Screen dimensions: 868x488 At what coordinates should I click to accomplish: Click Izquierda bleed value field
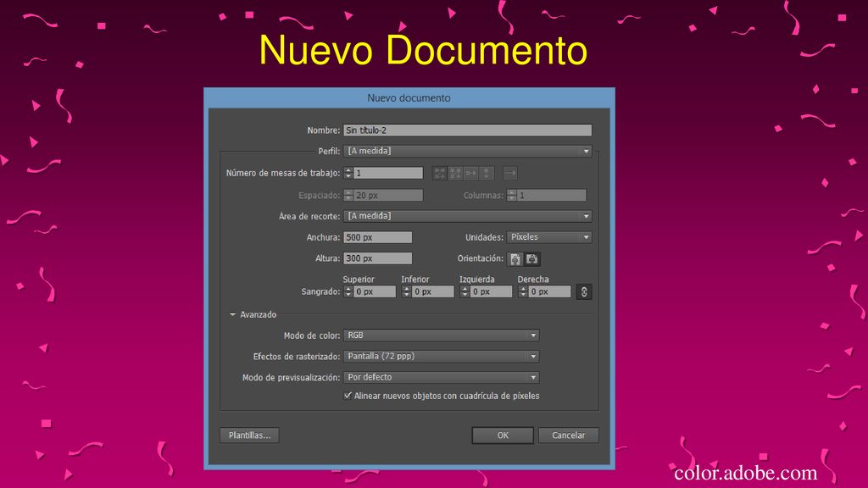click(491, 291)
